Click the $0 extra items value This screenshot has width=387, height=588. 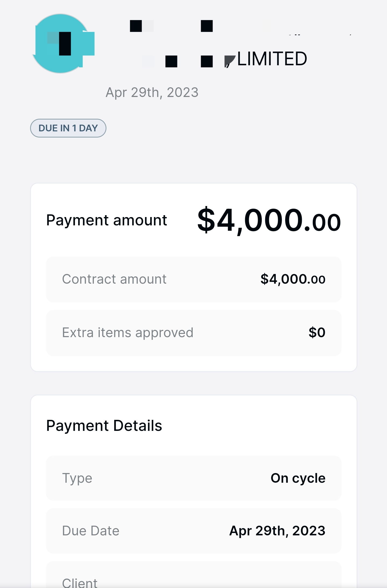317,333
